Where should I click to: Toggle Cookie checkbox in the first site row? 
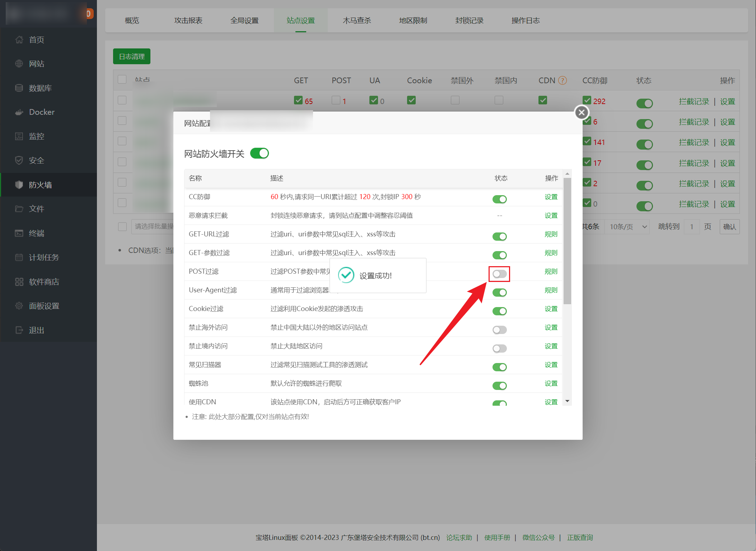pos(411,100)
